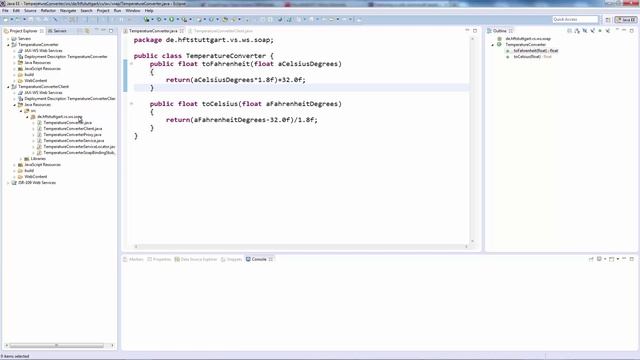
Task: Open dropdown arrow beside Debug icon
Action: (x=165, y=20)
